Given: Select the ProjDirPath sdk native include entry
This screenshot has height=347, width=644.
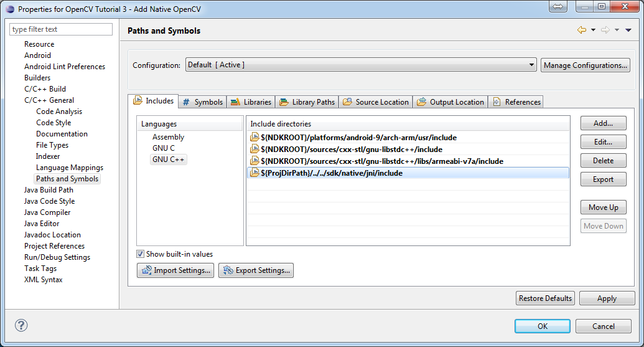Looking at the screenshot, I should point(332,173).
